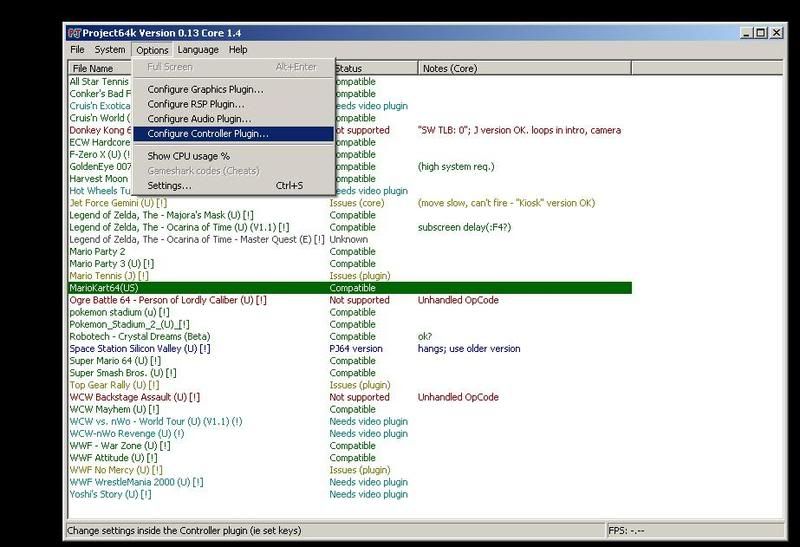
Task: Select Configure RSP Plugin
Action: coord(234,104)
